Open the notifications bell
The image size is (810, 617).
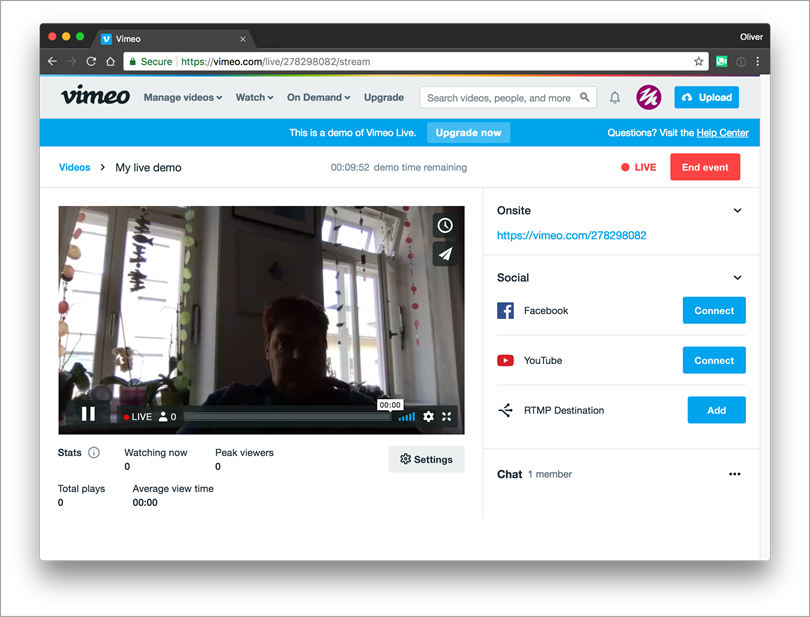[x=615, y=97]
